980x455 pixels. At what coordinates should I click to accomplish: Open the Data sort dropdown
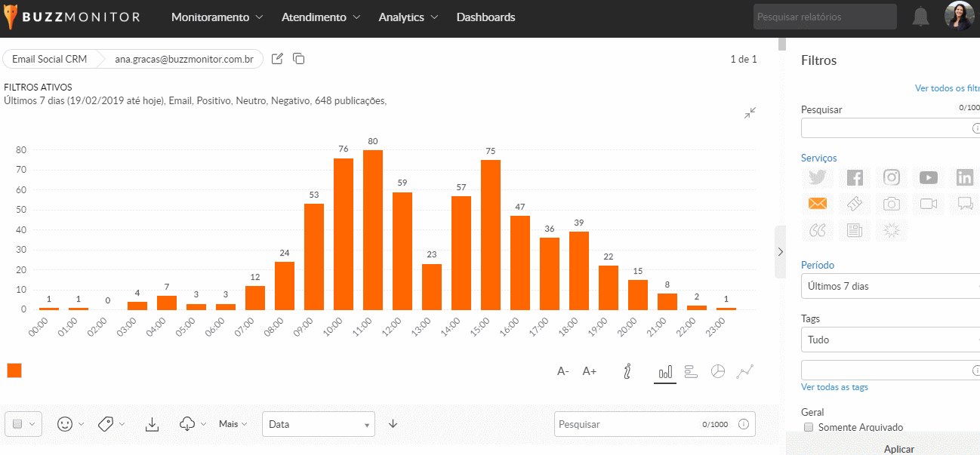click(318, 424)
